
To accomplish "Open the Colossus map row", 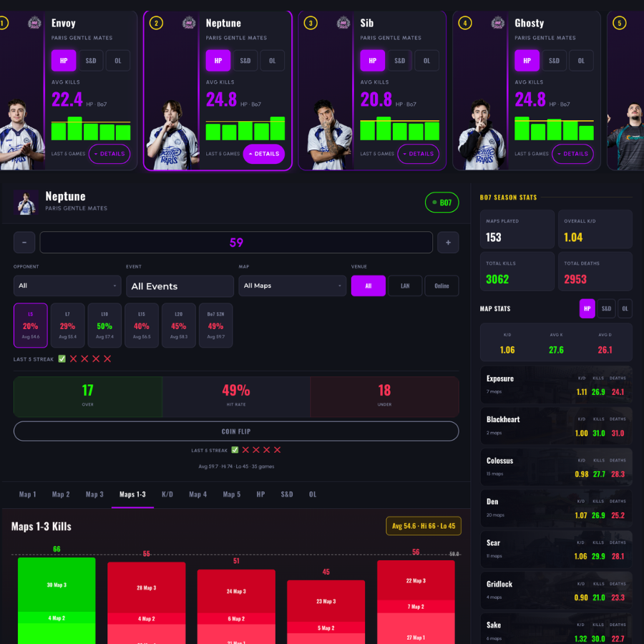I will (556, 467).
